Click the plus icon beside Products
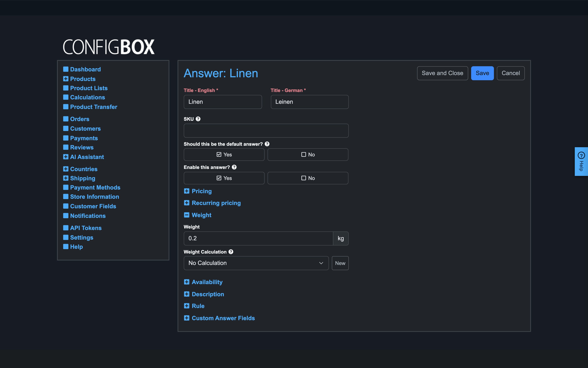Image resolution: width=588 pixels, height=368 pixels. coord(66,79)
